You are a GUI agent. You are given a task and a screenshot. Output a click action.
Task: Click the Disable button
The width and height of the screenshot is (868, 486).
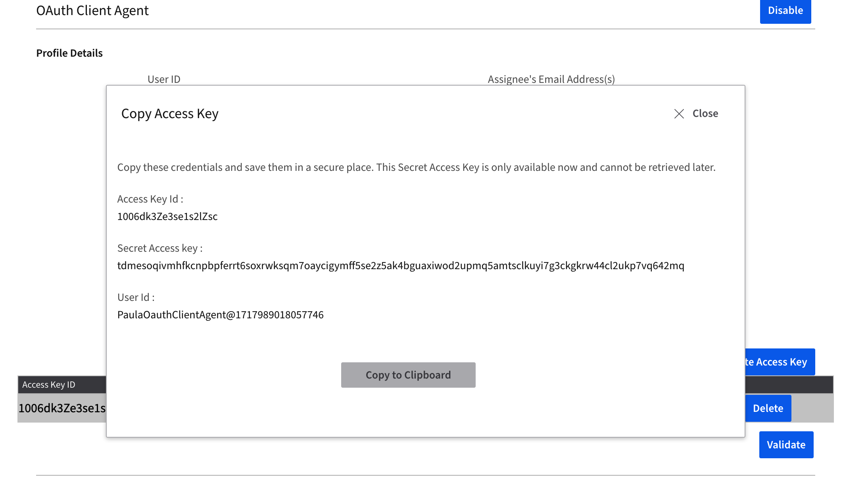(785, 11)
